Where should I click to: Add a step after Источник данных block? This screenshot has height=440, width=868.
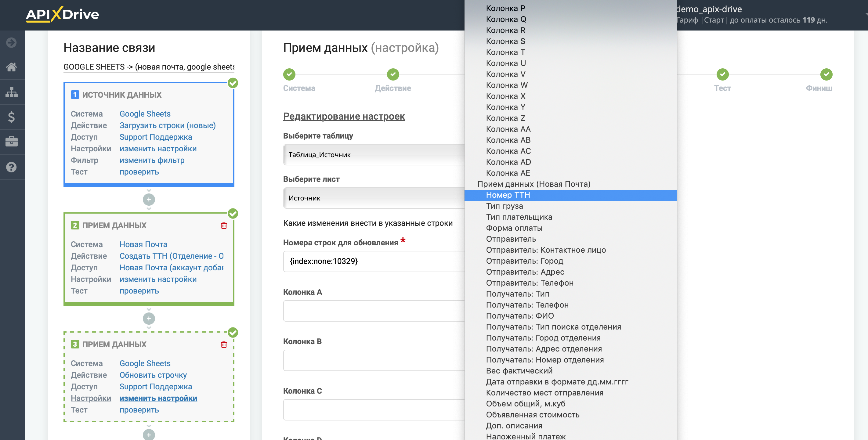(x=149, y=200)
